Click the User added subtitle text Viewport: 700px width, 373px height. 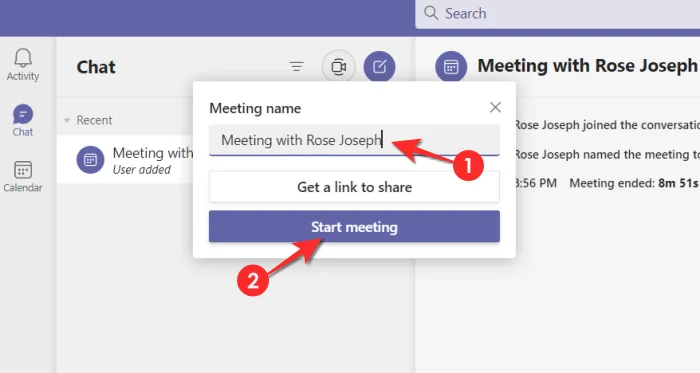tap(142, 170)
